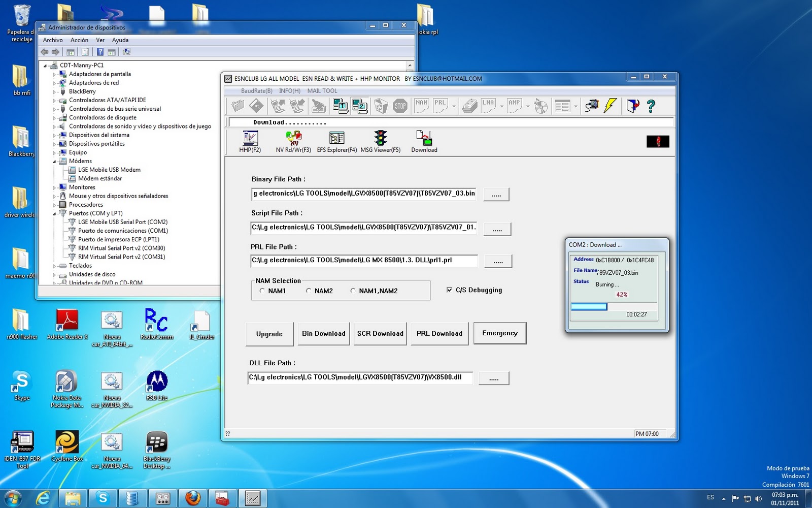Click the computer 1 port icon
The width and height of the screenshot is (812, 508).
pos(340,106)
